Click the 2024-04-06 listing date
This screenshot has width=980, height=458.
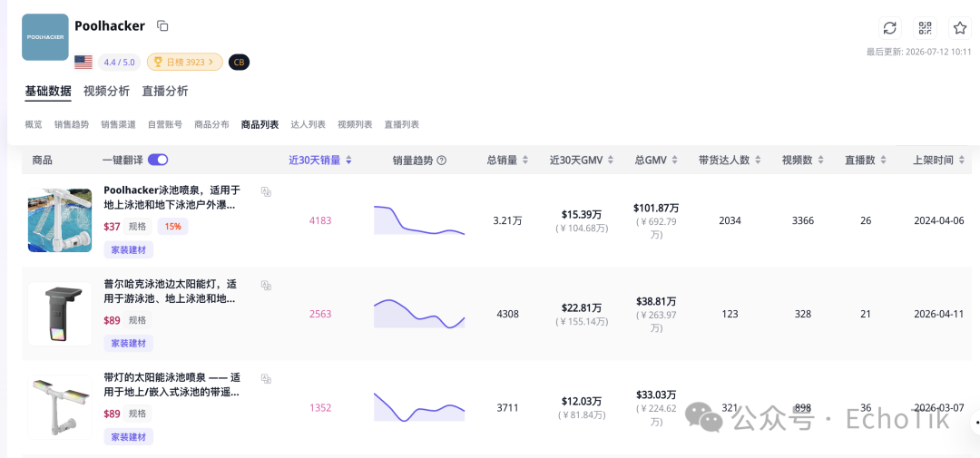point(939,220)
